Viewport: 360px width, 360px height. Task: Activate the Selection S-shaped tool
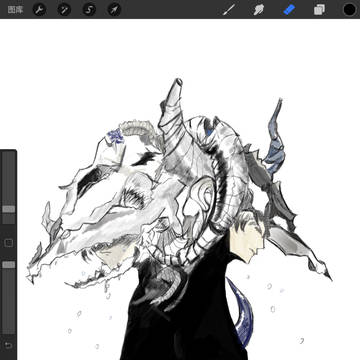(89, 10)
